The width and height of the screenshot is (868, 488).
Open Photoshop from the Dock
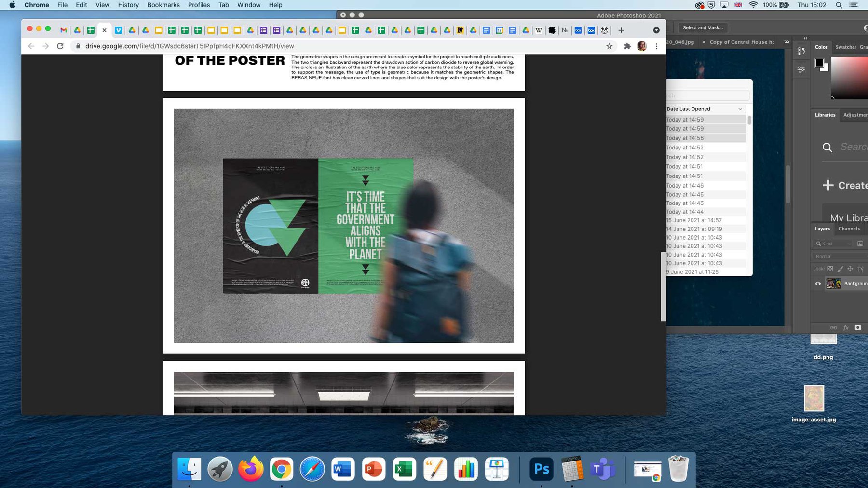[x=541, y=469]
